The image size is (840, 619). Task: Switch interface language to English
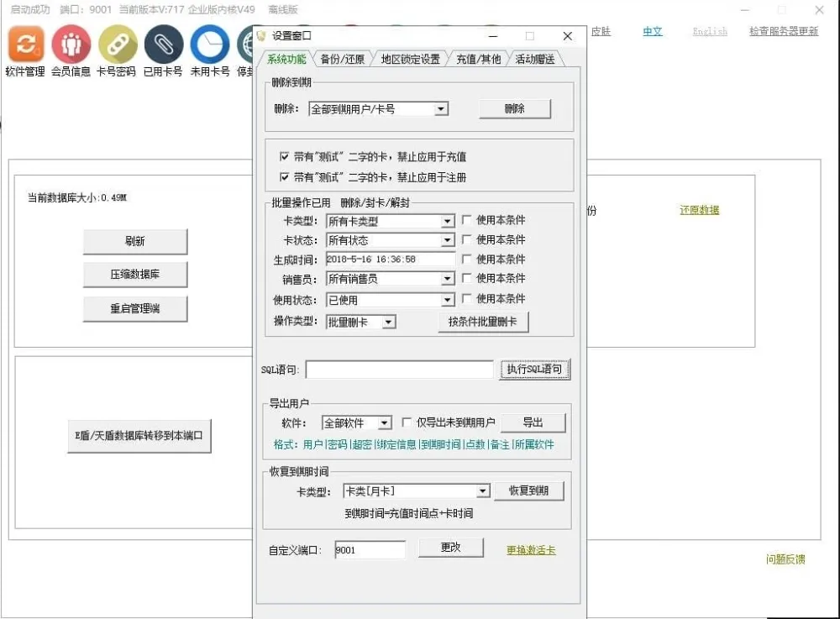pos(710,31)
